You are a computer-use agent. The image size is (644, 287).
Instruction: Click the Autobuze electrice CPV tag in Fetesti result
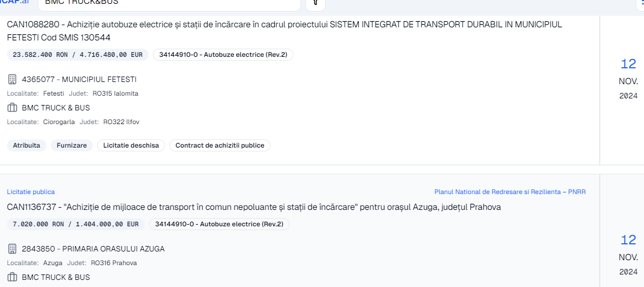click(223, 55)
